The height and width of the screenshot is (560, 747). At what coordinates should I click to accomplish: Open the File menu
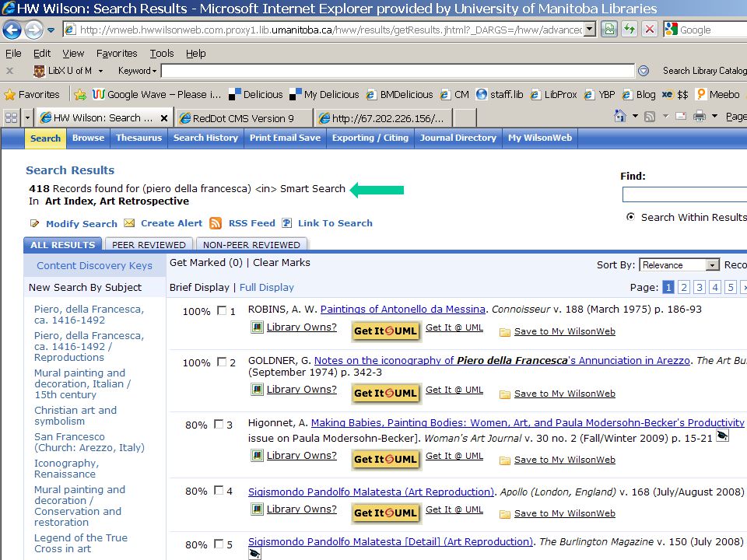[x=13, y=54]
